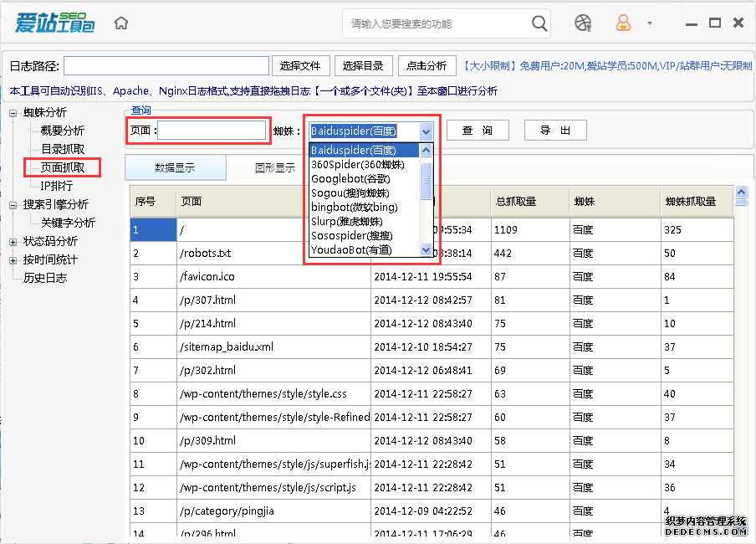Open IP排行 in the sidebar tree

coord(57,186)
